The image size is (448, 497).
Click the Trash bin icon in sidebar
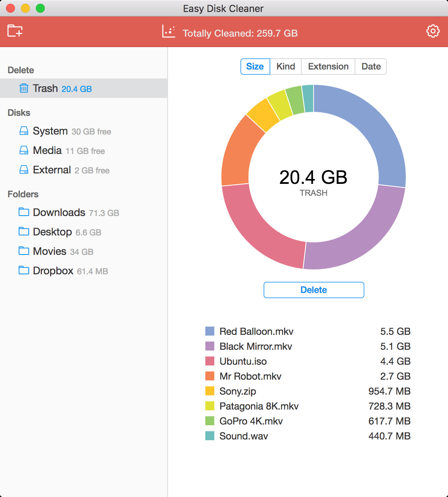pyautogui.click(x=24, y=88)
